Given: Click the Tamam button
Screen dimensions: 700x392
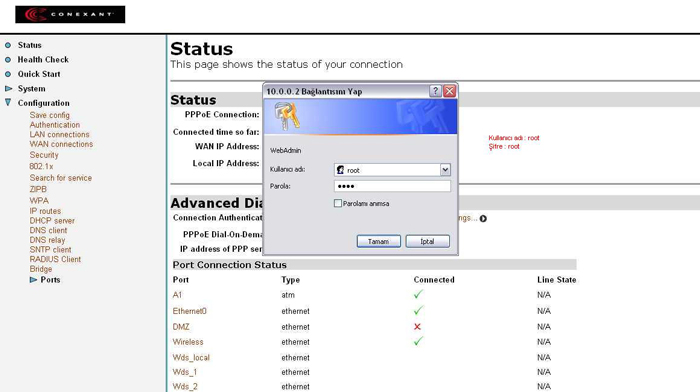Looking at the screenshot, I should click(379, 242).
